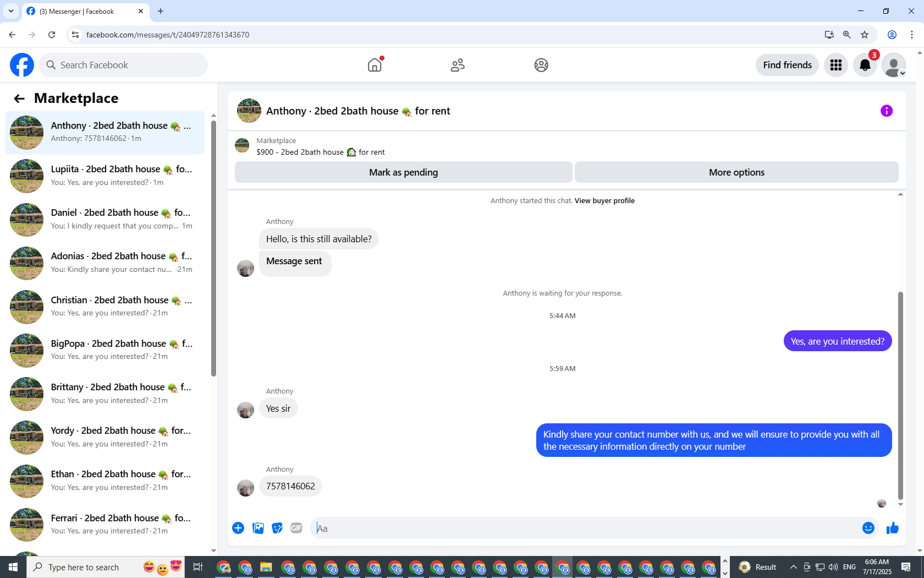Open Daniel's conversation
Screen dimensions: 924x578
pyautogui.click(x=105, y=220)
